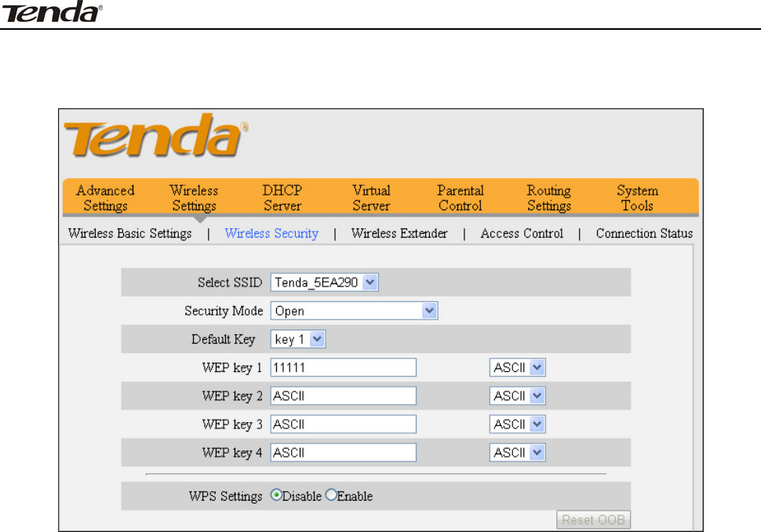Click the orange Tenda logo in router page
This screenshot has width=761, height=532.
156,135
